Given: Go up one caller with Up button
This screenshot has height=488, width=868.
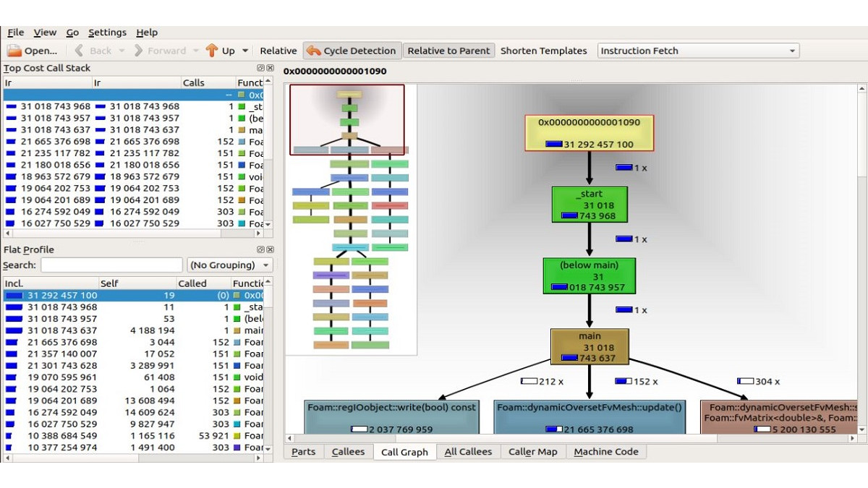Looking at the screenshot, I should point(221,51).
